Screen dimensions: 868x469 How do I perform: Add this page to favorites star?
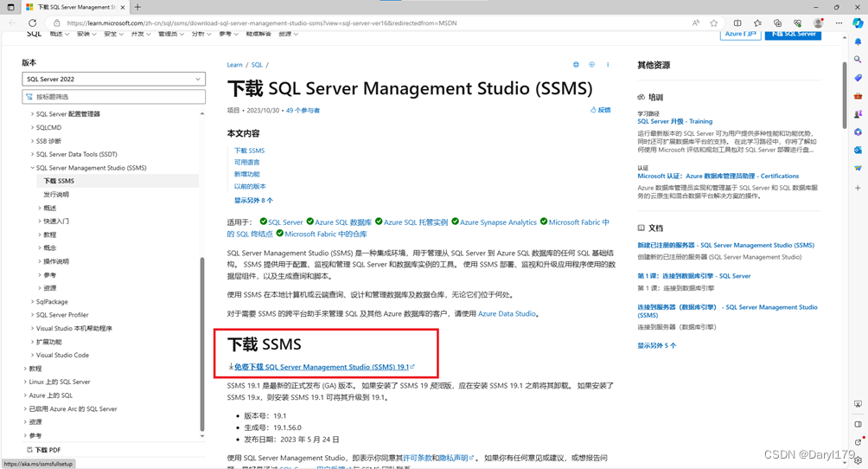tap(713, 22)
